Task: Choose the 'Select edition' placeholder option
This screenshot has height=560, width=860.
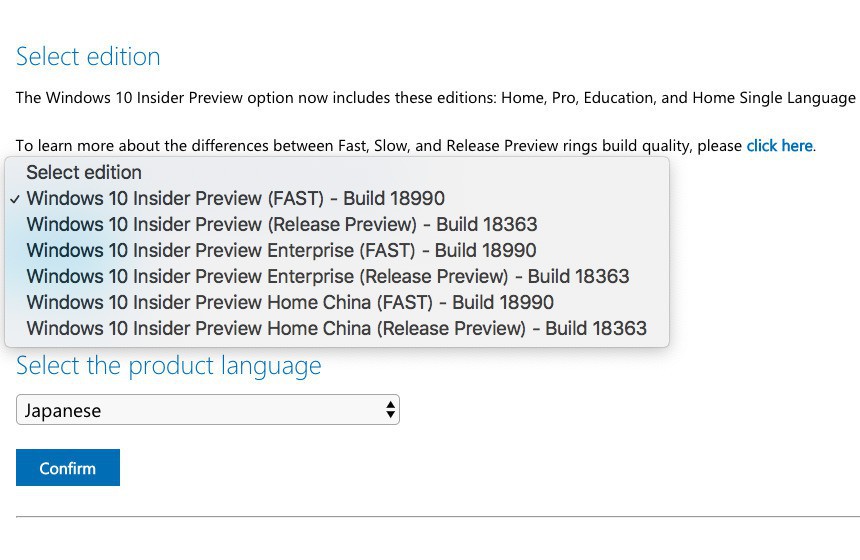Action: click(x=84, y=172)
